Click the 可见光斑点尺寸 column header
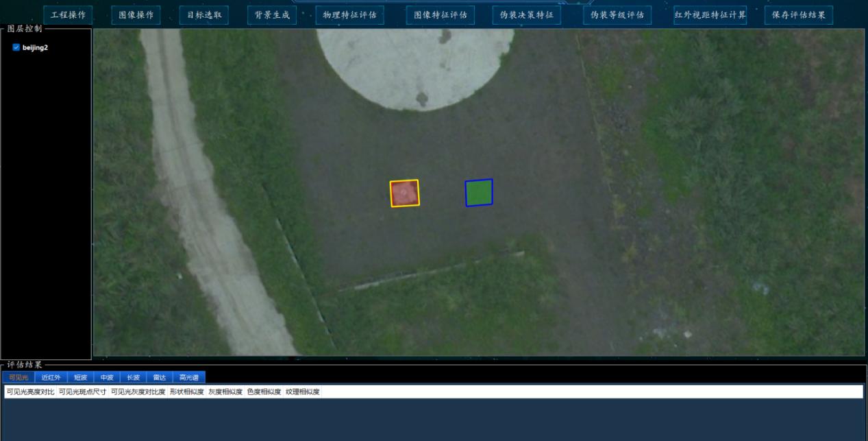 (x=82, y=392)
